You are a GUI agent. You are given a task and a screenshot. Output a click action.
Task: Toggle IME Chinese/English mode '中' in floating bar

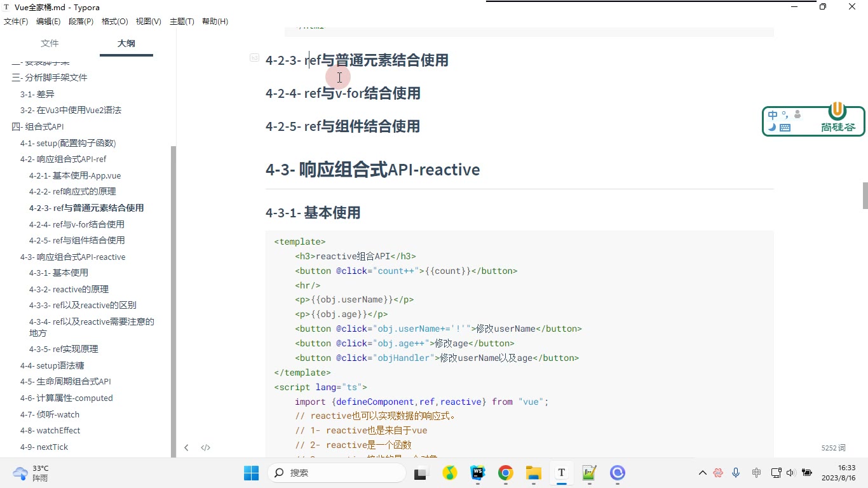click(x=773, y=115)
